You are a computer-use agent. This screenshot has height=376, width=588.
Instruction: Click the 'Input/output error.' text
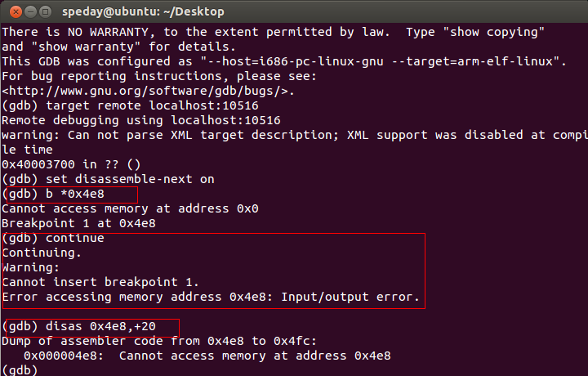tap(350, 297)
